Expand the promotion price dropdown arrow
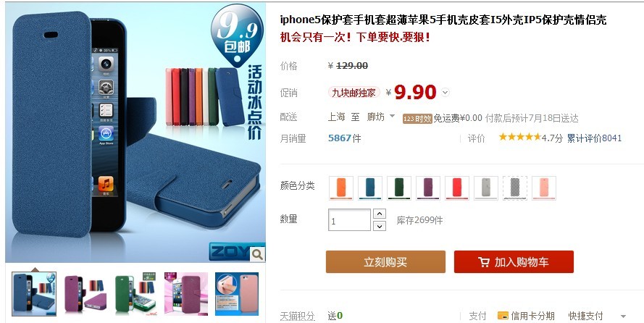 (x=446, y=93)
